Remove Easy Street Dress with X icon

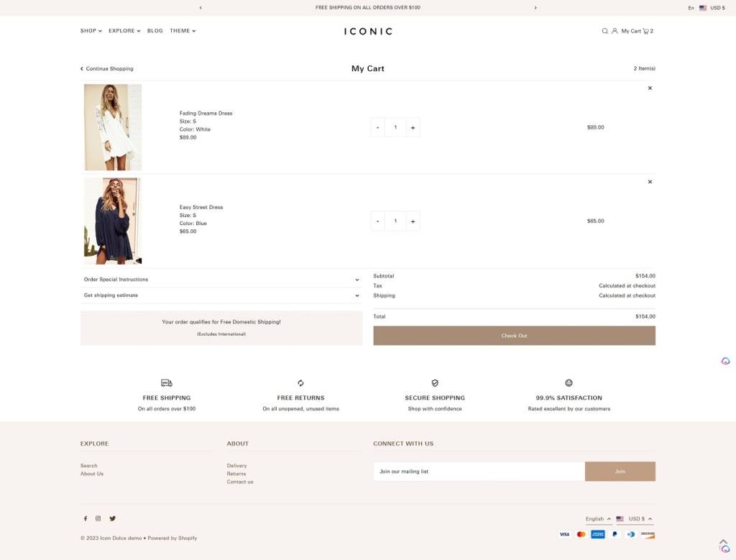[x=650, y=182]
